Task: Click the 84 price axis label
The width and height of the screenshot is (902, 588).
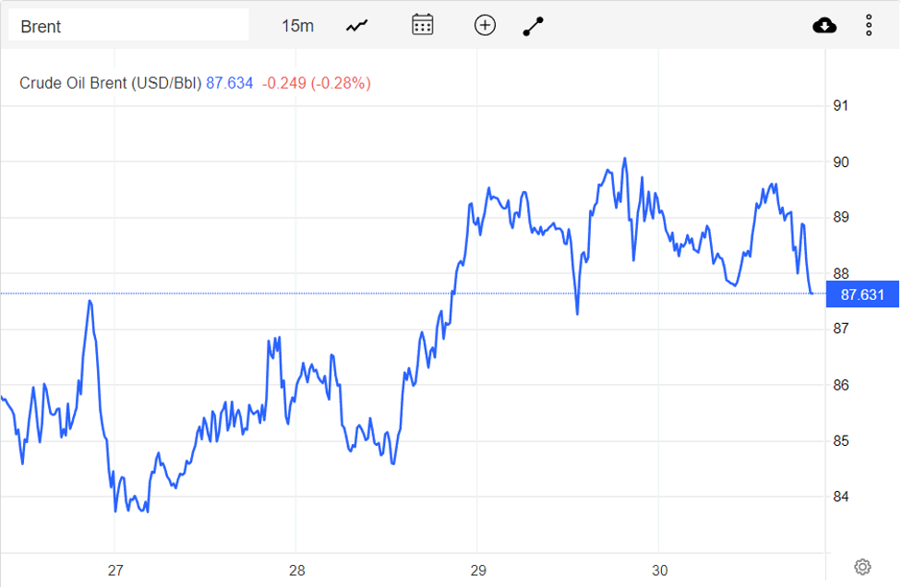Action: [x=840, y=497]
